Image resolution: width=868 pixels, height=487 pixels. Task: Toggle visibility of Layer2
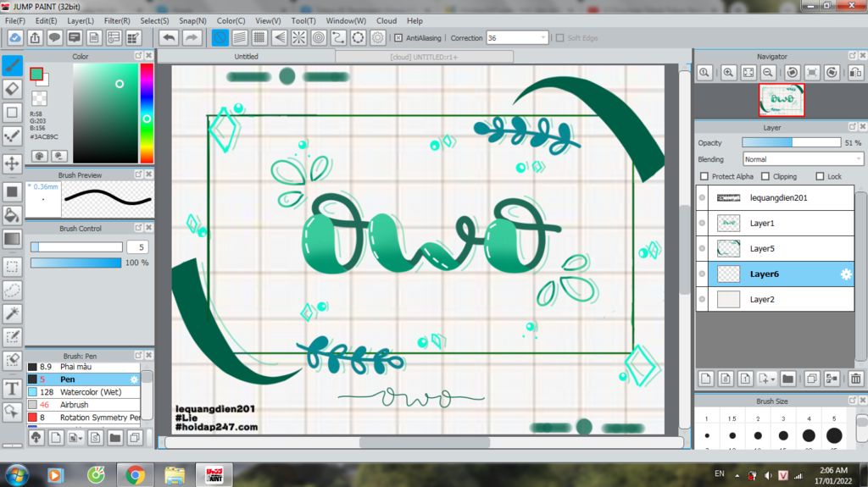[702, 299]
